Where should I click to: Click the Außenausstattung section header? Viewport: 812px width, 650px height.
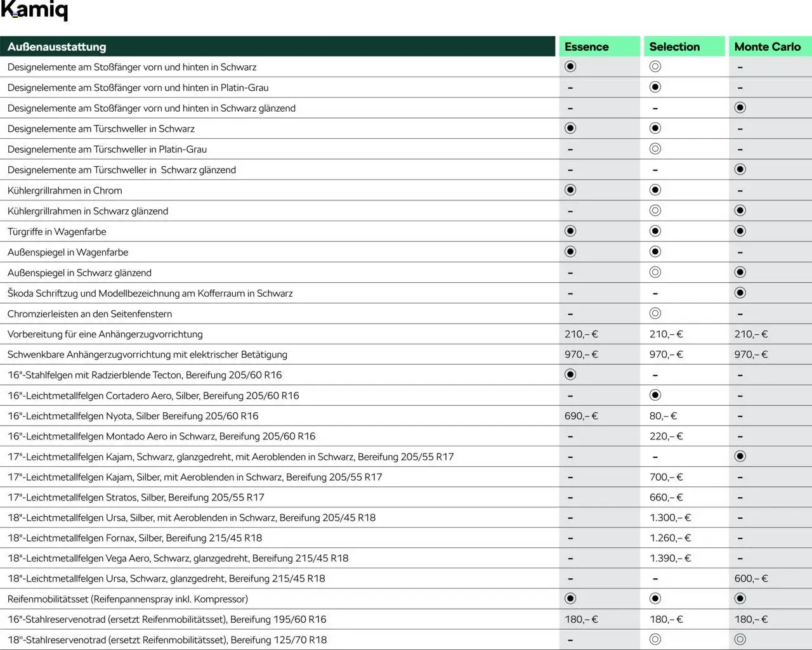[57, 47]
